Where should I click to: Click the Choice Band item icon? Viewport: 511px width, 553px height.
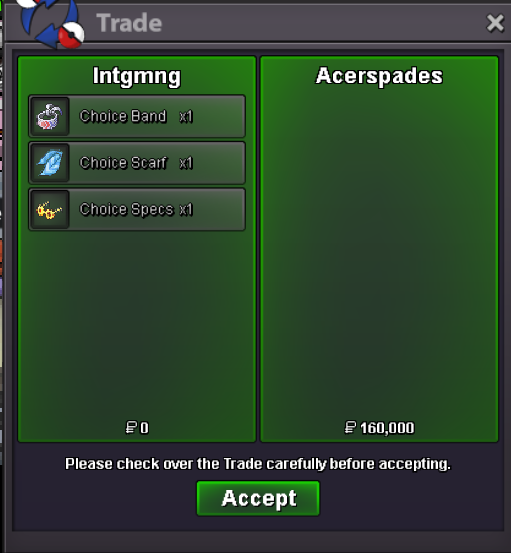click(49, 116)
